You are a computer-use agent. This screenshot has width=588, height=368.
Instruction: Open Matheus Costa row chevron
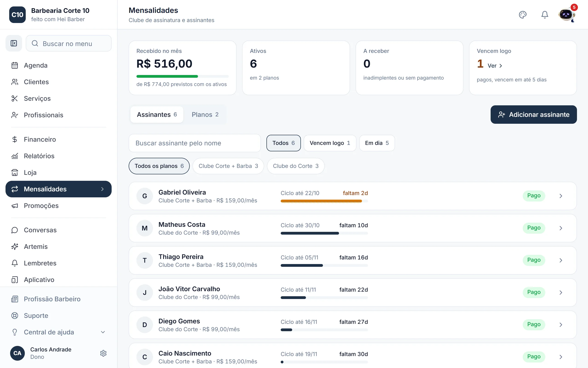coord(561,228)
